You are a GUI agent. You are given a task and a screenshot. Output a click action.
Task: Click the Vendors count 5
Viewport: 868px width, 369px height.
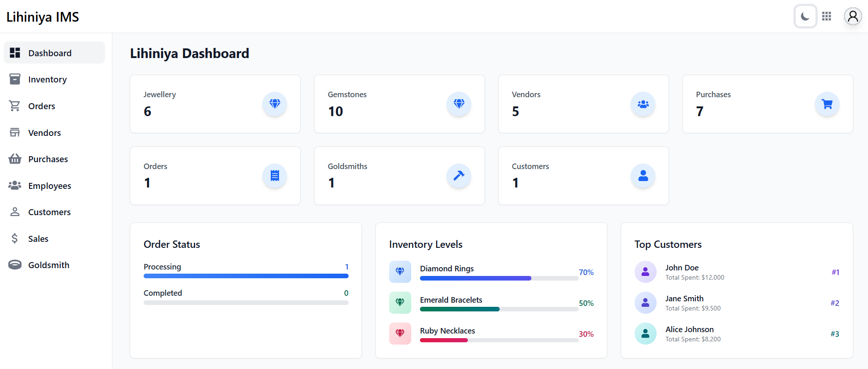(516, 111)
